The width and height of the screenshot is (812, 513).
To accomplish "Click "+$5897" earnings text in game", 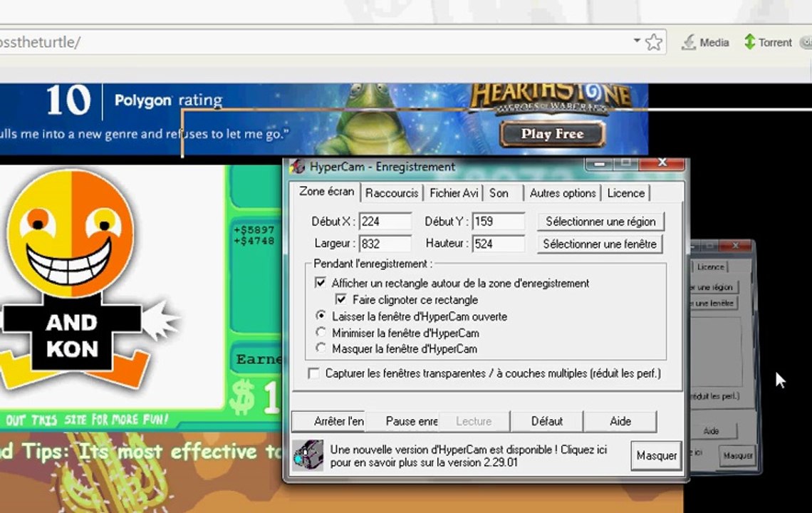I will 254,229.
